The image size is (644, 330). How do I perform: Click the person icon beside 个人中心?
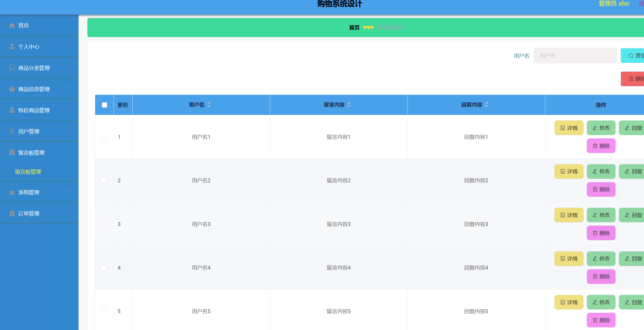12,46
